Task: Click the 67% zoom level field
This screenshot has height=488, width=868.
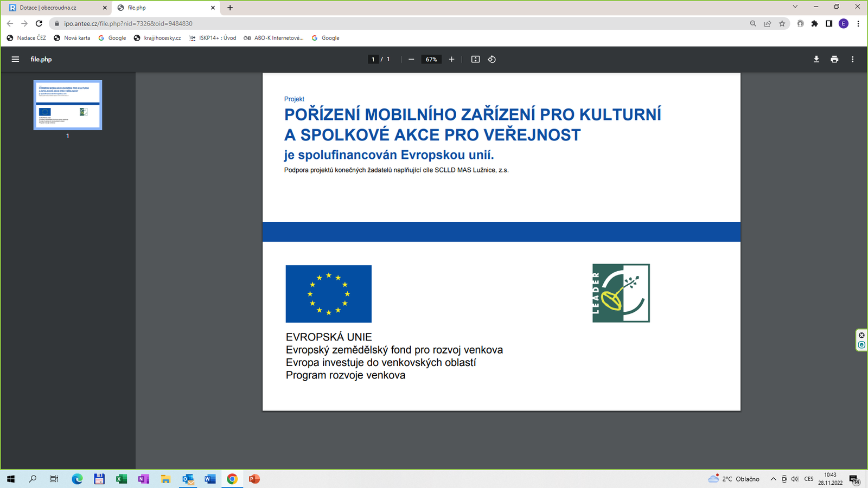Action: tap(431, 59)
